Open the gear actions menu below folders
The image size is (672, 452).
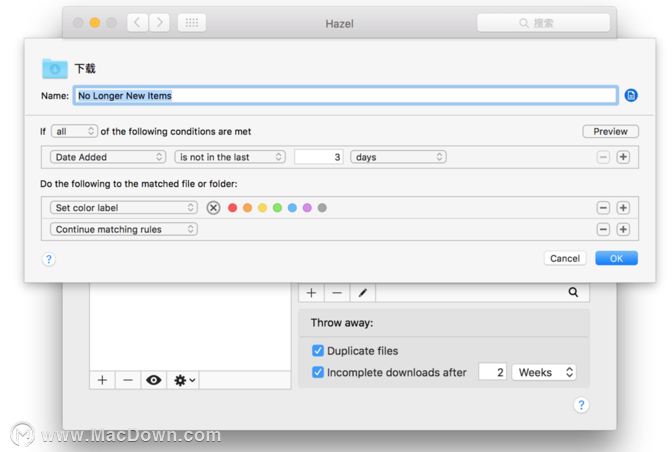click(x=184, y=380)
